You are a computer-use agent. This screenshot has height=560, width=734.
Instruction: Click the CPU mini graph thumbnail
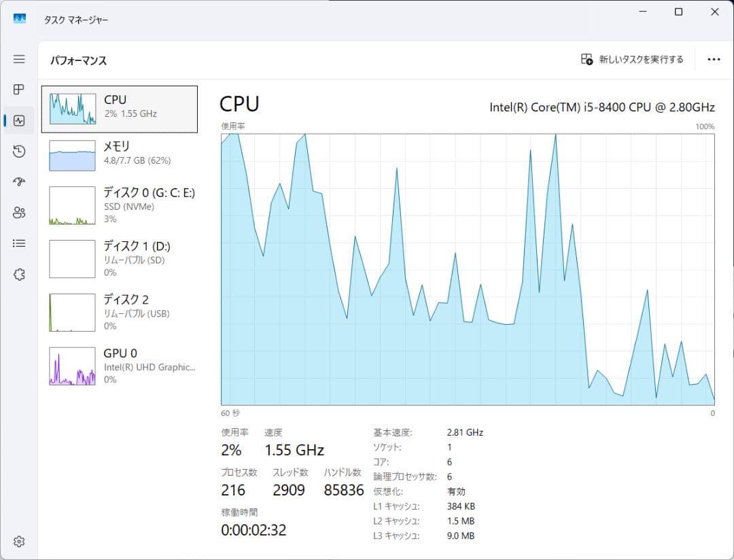click(71, 108)
